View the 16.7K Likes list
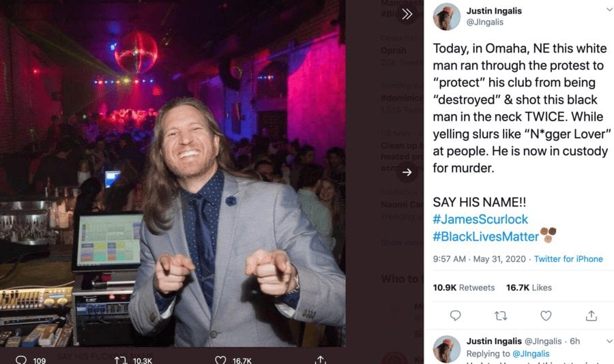The image size is (614, 364). 529,288
